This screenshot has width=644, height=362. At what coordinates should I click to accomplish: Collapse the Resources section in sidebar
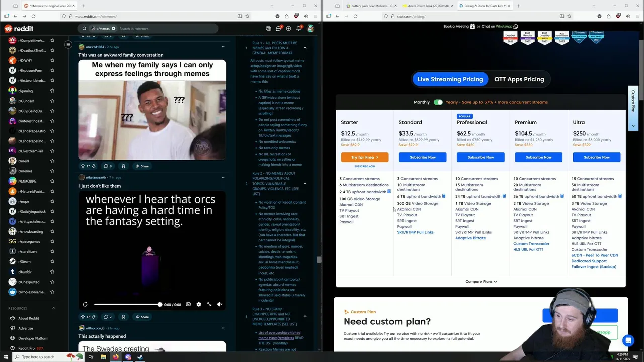[54, 308]
